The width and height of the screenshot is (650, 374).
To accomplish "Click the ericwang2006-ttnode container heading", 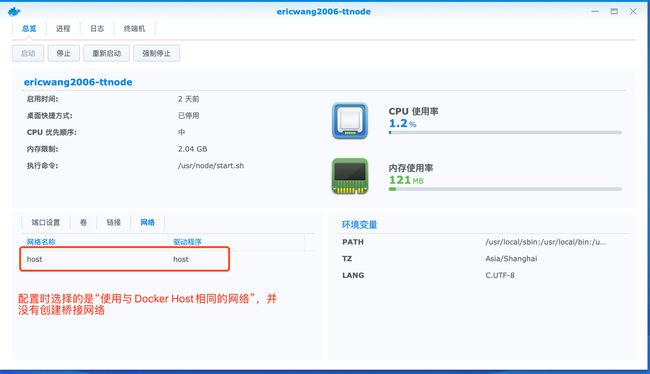I will point(78,82).
